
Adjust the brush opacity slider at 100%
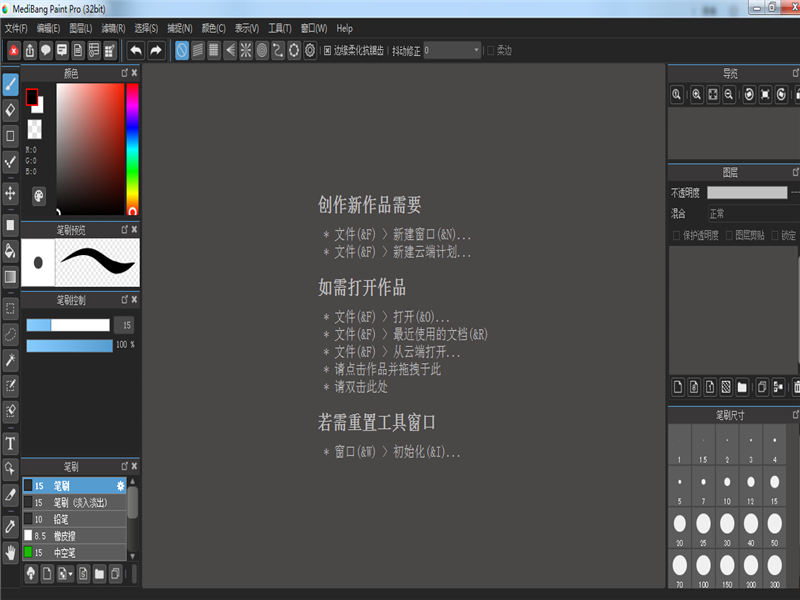point(69,345)
